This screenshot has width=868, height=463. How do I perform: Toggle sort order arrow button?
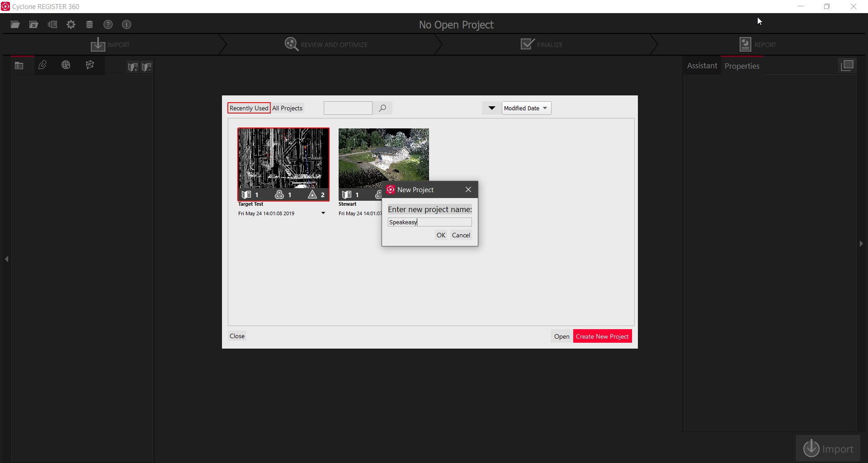coord(492,108)
